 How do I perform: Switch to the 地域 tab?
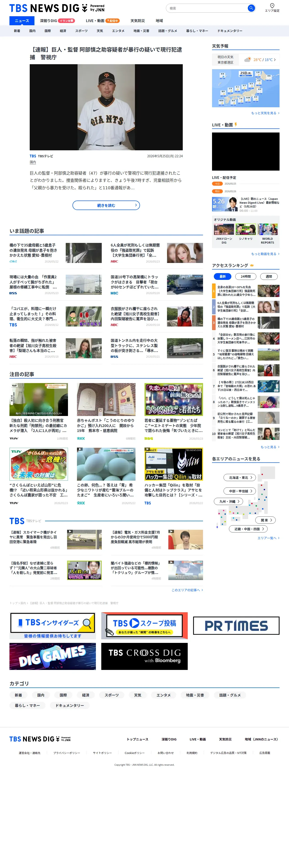point(159,21)
